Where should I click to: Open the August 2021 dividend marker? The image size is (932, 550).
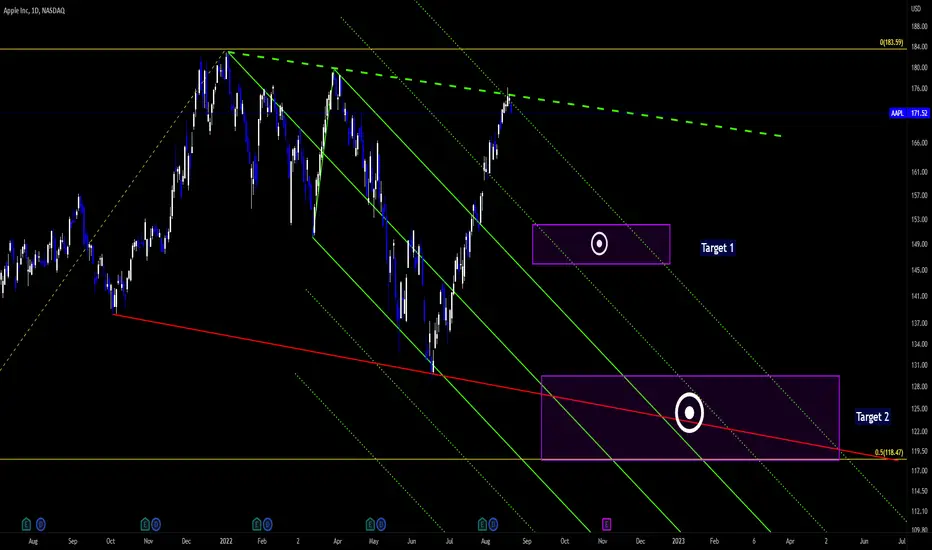point(40,524)
